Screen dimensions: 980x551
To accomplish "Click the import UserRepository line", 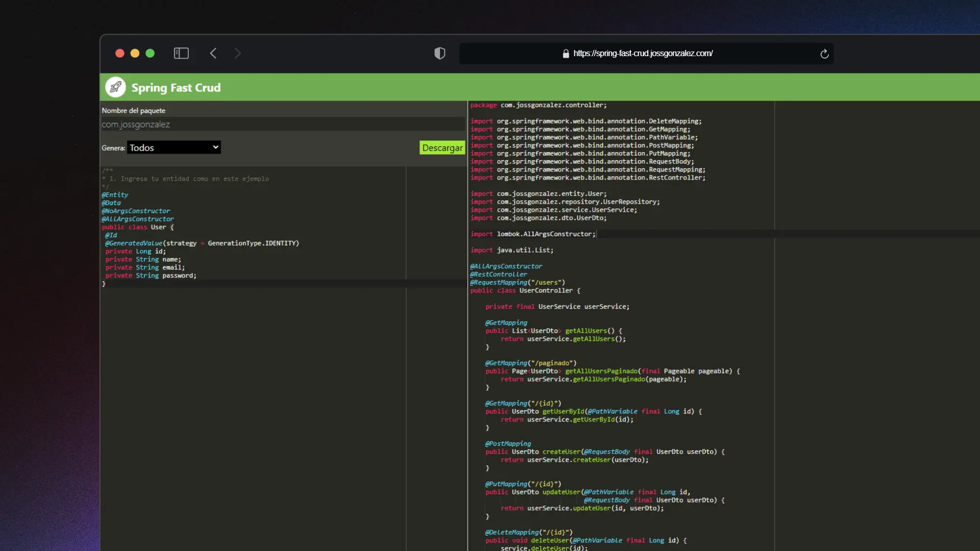I will pyautogui.click(x=565, y=202).
